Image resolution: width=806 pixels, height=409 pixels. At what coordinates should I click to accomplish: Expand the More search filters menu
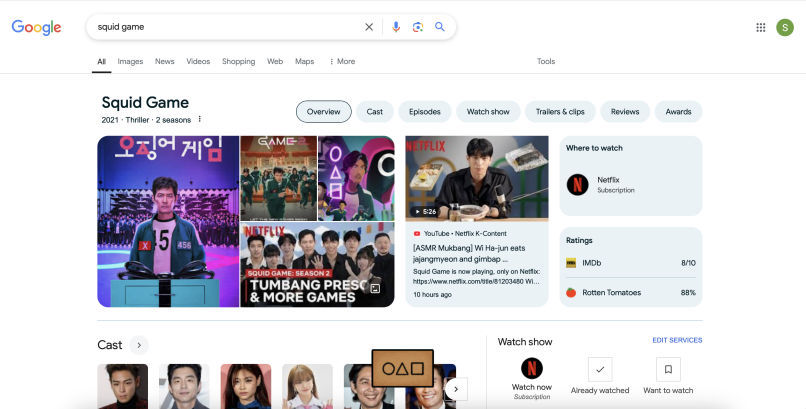(342, 61)
